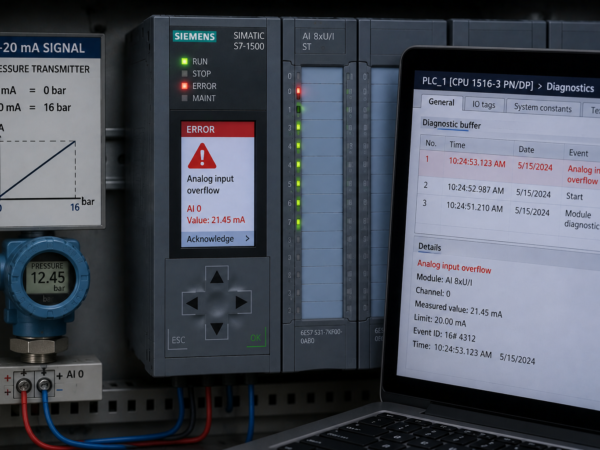Click the AI 0 text on PLC display
Image resolution: width=600 pixels, height=450 pixels.
194,209
